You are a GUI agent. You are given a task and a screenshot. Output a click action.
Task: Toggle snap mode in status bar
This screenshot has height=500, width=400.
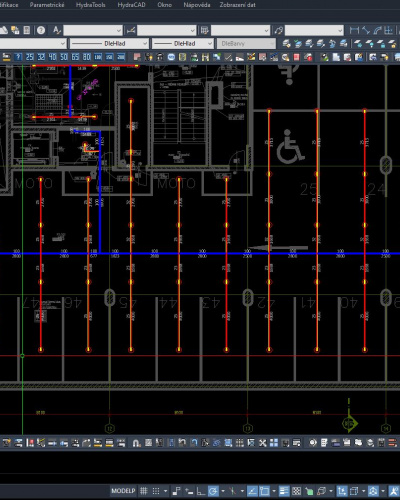[156, 491]
